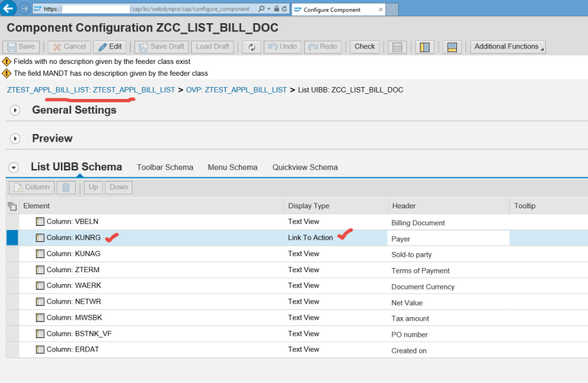Click the table icon for Column: VBELN
This screenshot has width=588, height=383.
(40, 222)
